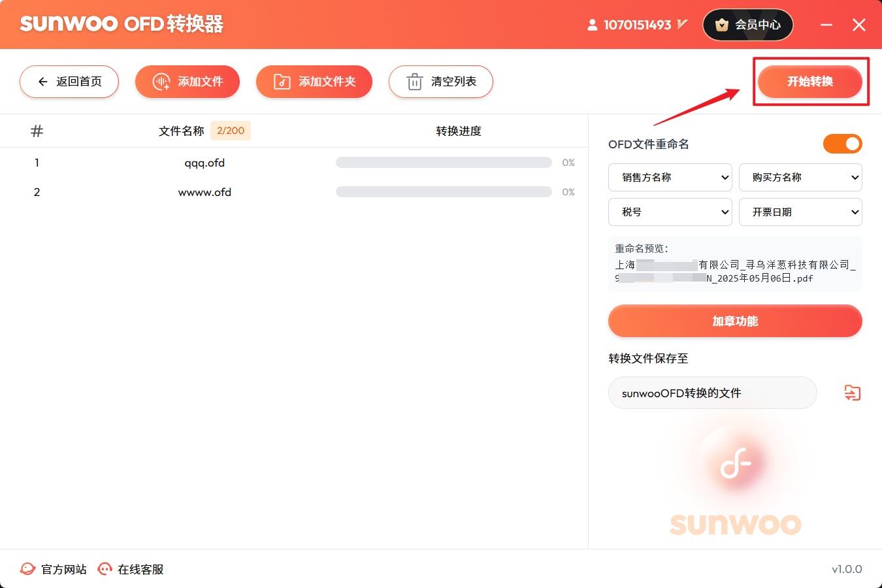
Task: Click the 添加文件 button
Action: click(188, 82)
